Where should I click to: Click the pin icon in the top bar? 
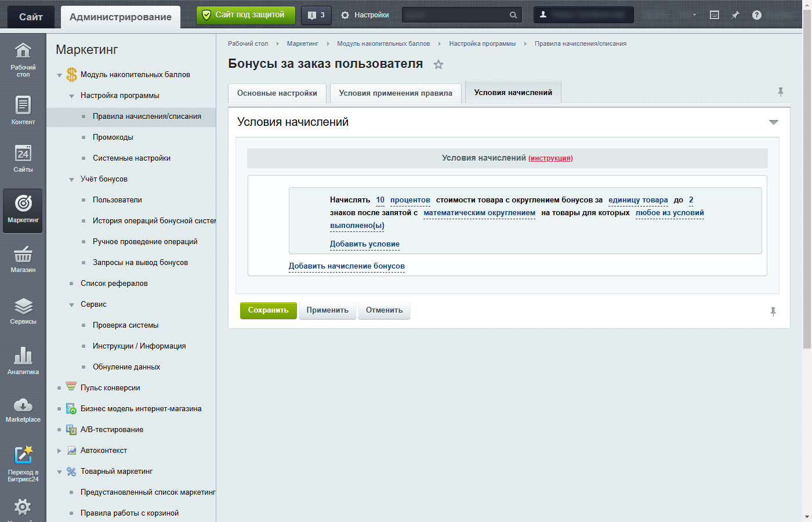[735, 15]
